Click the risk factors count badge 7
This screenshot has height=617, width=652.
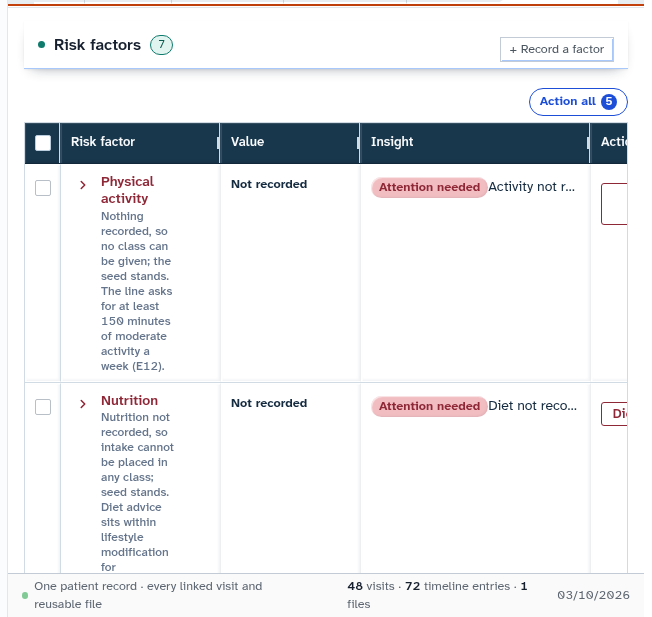pyautogui.click(x=161, y=45)
